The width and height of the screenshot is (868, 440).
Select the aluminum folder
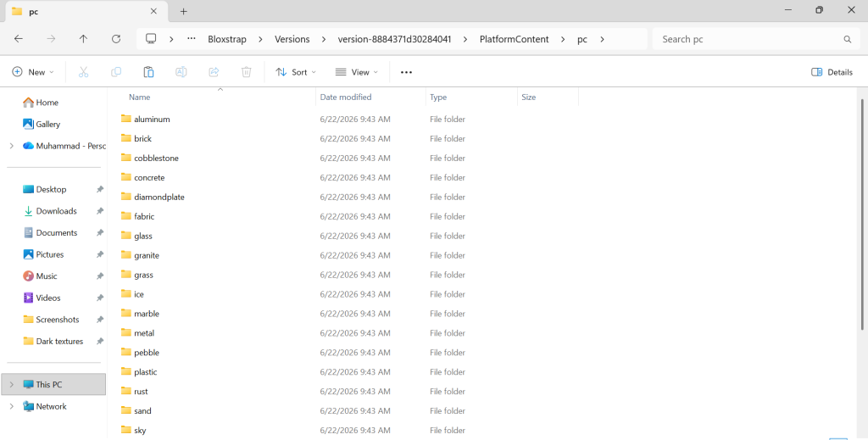(x=145, y=119)
